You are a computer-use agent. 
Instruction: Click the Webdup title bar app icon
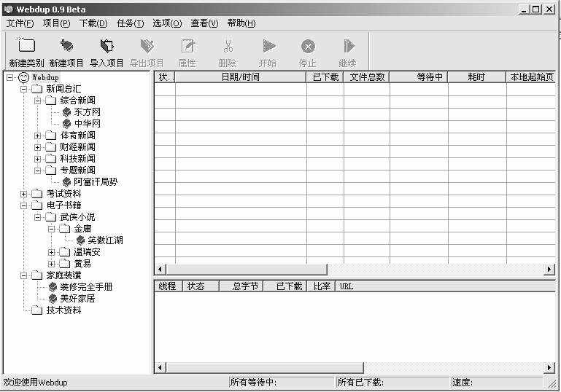point(9,9)
